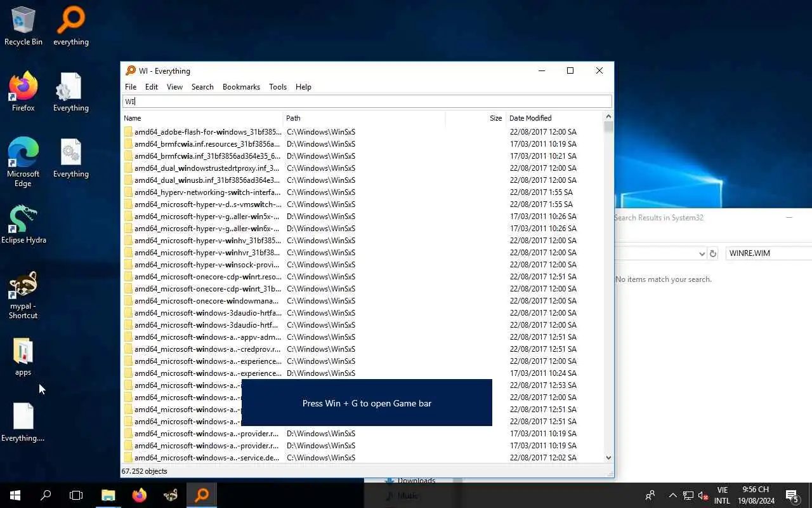812x508 pixels.
Task: Open the Edit menu
Action: 151,87
